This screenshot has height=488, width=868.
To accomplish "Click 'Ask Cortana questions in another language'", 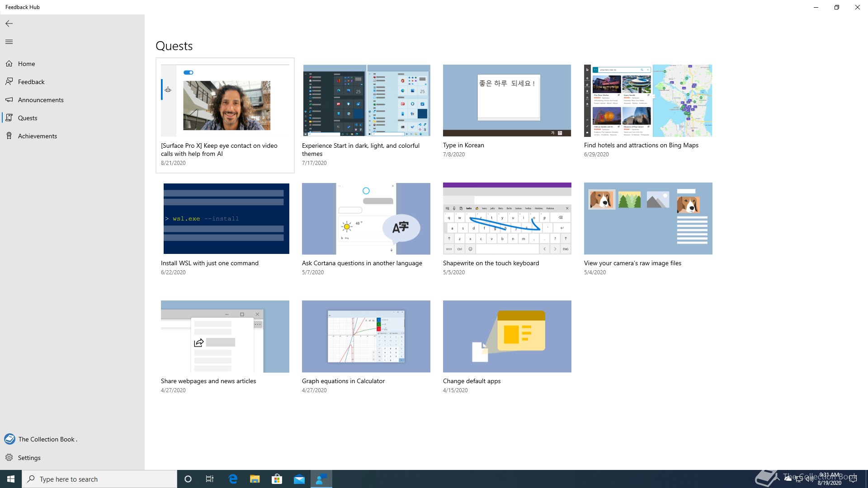I will 362,263.
